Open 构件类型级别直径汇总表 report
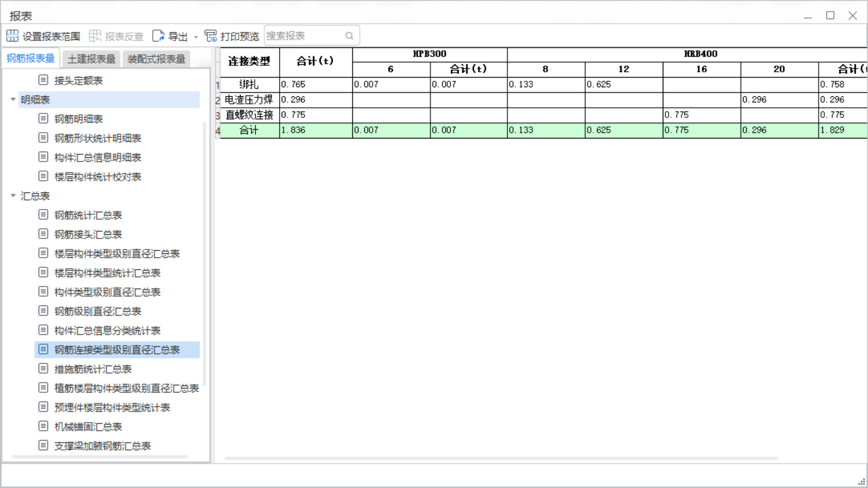The image size is (868, 488). click(107, 292)
